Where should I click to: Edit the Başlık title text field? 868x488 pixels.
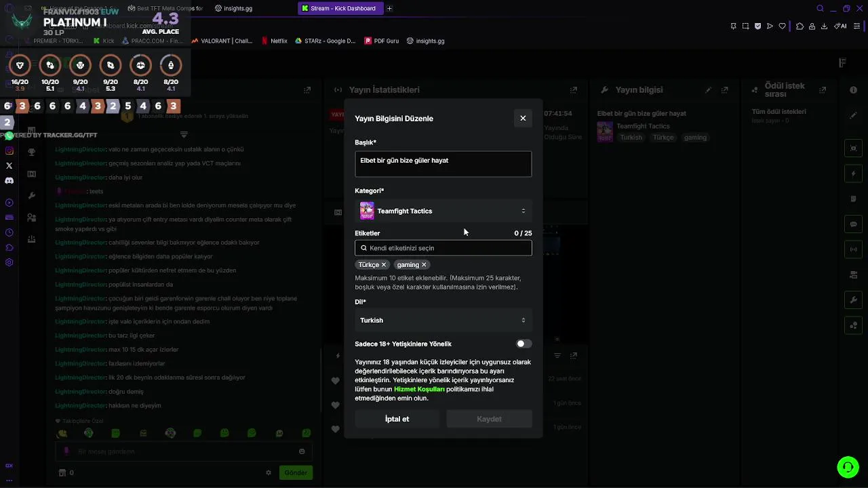(x=443, y=164)
